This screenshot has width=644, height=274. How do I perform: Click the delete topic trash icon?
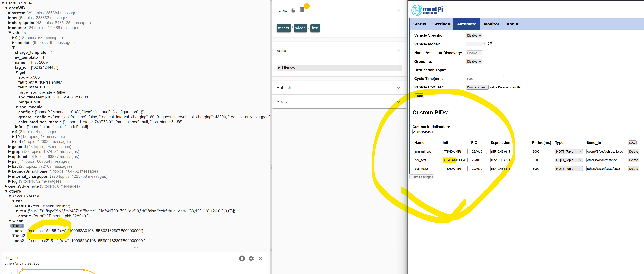click(x=302, y=10)
